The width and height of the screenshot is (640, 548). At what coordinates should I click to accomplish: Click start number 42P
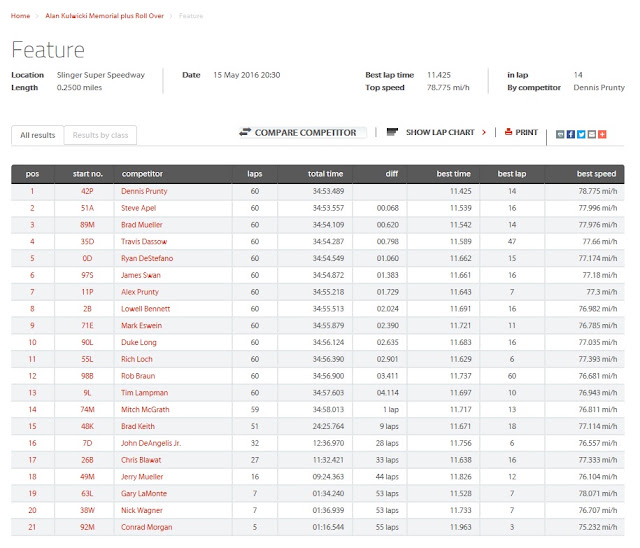click(x=87, y=191)
